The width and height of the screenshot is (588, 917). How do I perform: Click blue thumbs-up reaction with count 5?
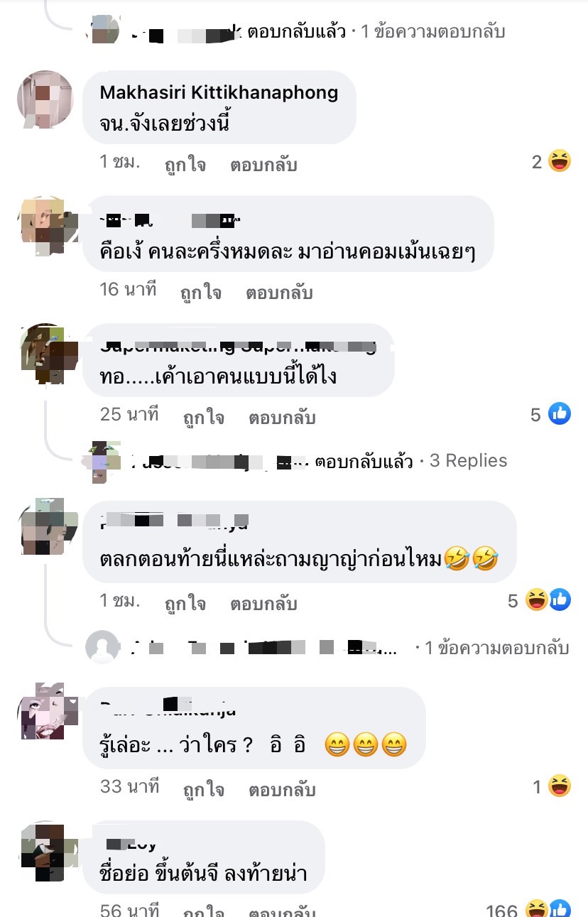coord(560,413)
